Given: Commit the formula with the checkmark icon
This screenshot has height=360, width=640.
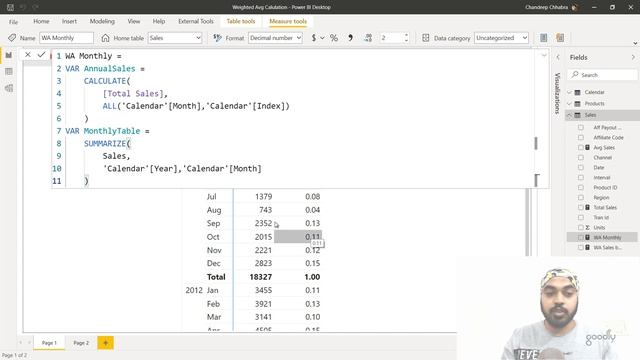Looking at the screenshot, I should click(x=41, y=54).
